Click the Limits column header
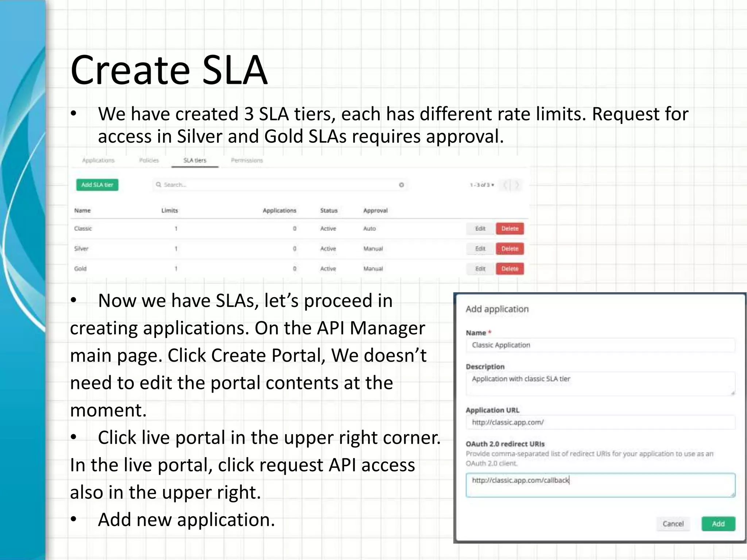 (x=170, y=210)
